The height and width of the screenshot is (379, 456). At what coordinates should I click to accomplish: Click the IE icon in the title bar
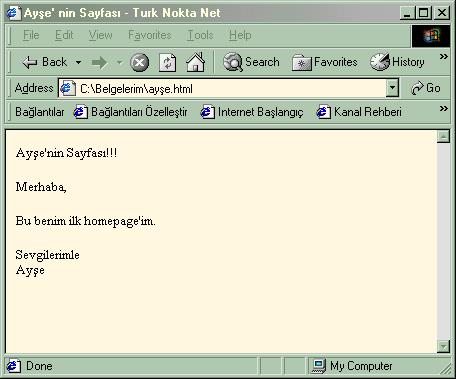click(13, 13)
